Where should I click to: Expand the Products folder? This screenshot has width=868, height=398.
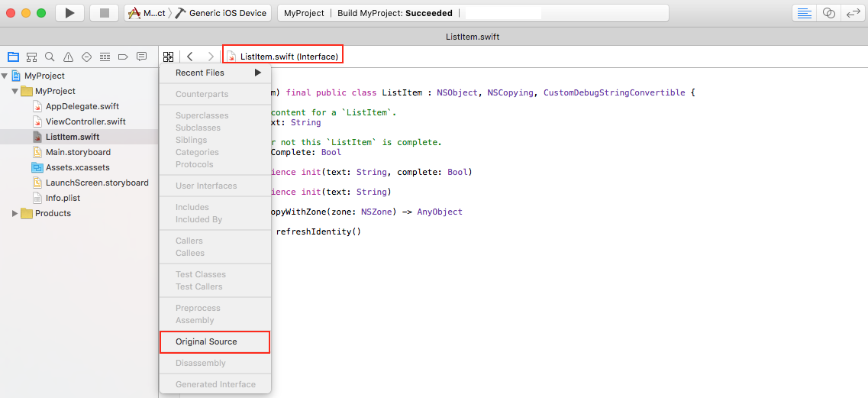[x=15, y=213]
